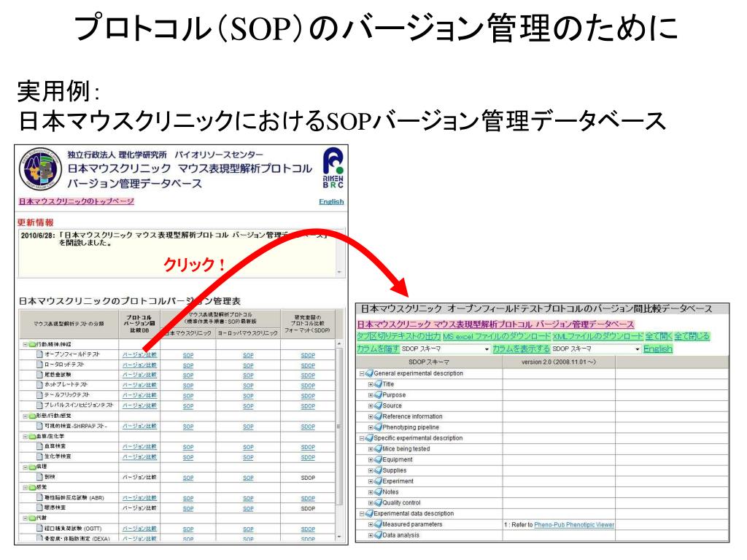Open SDOP スキーマ dropdown beside カラムを隠す
This screenshot has height=560, width=747.
tap(446, 349)
